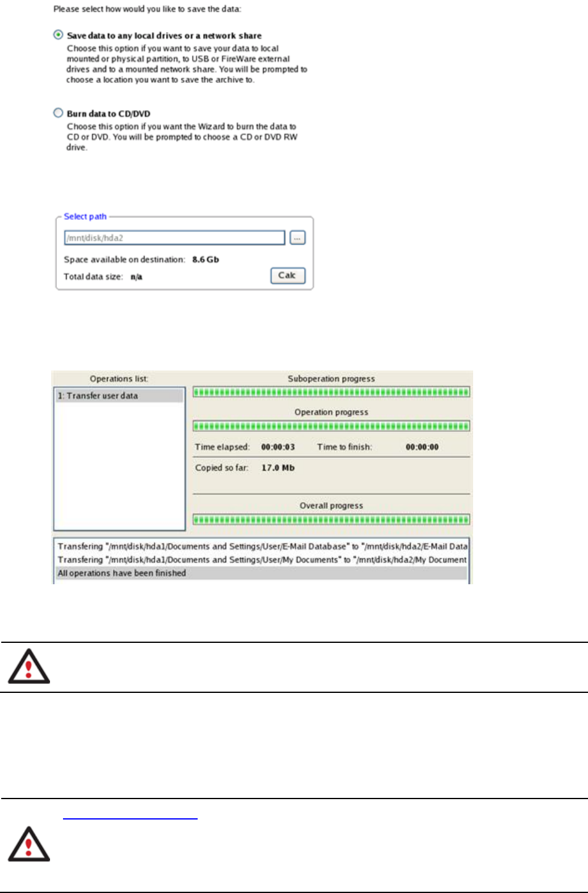Click the 'Operations list:' heading
This screenshot has width=588, height=893.
tap(119, 379)
